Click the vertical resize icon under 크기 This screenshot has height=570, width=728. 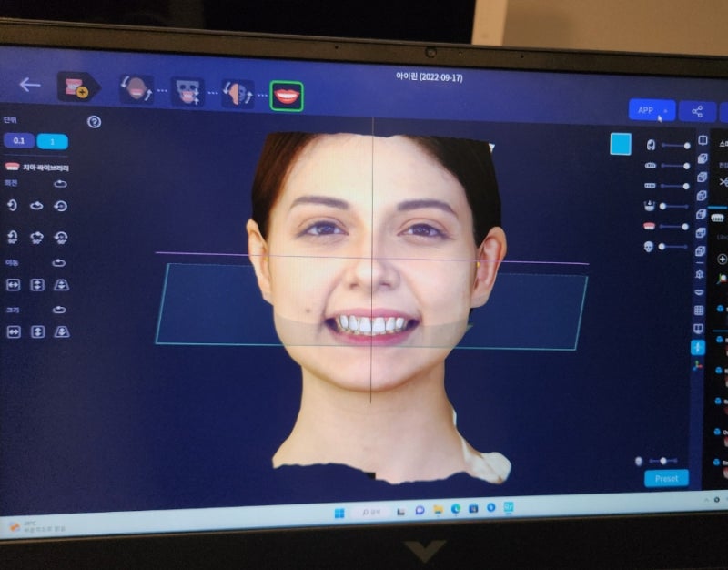38,331
